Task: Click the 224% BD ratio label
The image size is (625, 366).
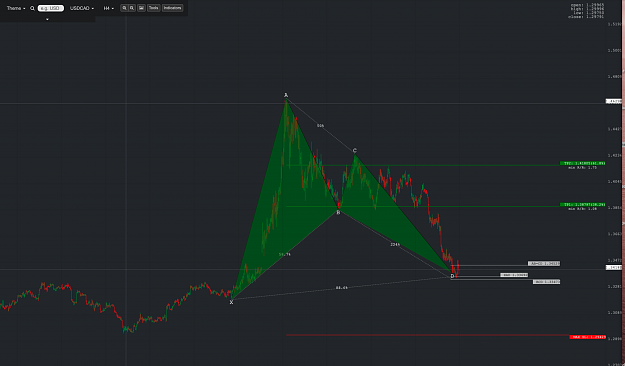Action: 395,244
